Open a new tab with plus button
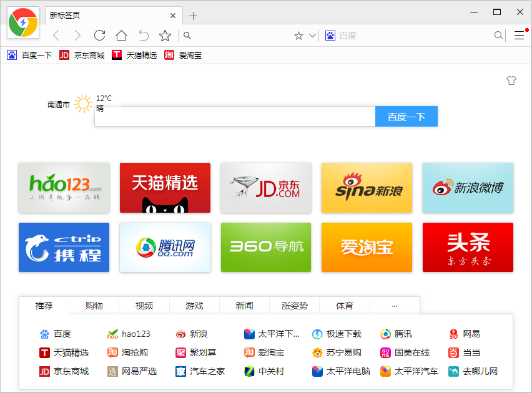 (194, 16)
